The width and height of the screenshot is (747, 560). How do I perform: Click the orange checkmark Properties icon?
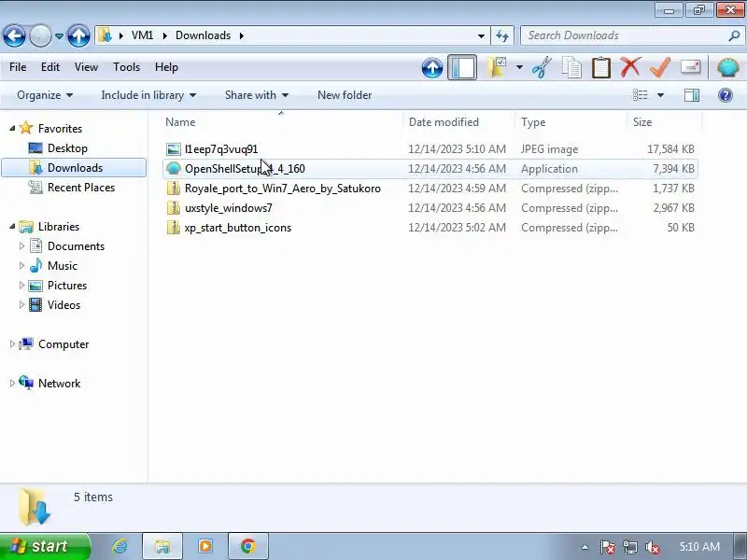click(660, 67)
